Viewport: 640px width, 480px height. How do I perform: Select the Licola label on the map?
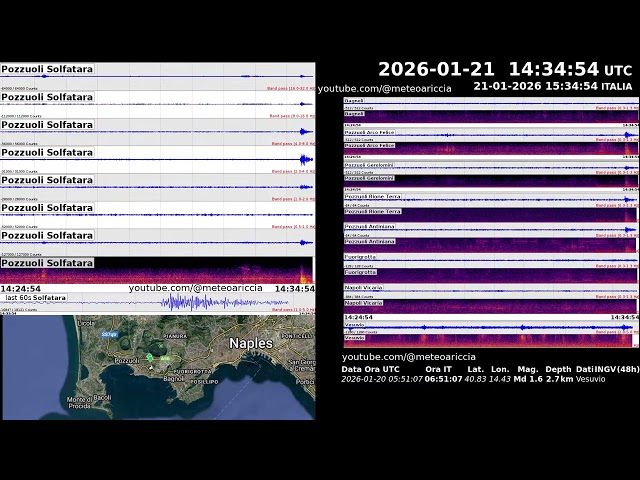tap(87, 323)
